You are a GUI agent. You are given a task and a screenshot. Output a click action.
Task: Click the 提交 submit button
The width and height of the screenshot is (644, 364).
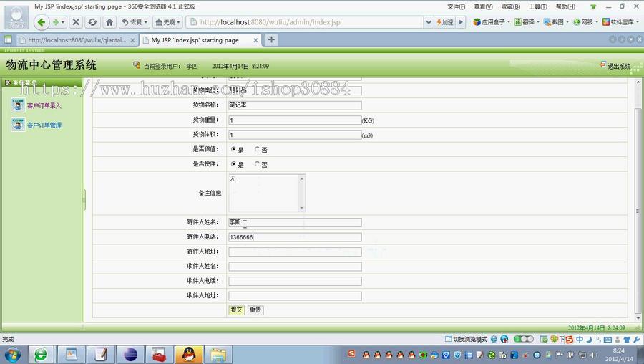(x=237, y=310)
